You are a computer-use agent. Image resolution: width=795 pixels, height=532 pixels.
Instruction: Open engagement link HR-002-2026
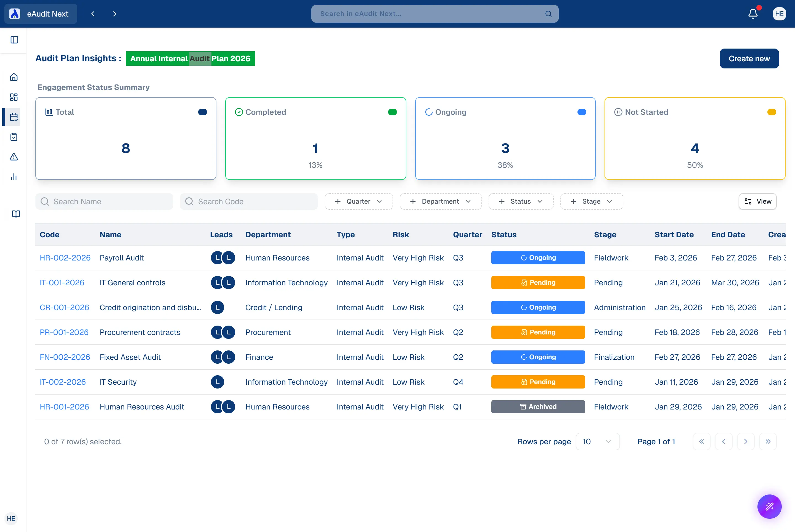click(x=65, y=258)
